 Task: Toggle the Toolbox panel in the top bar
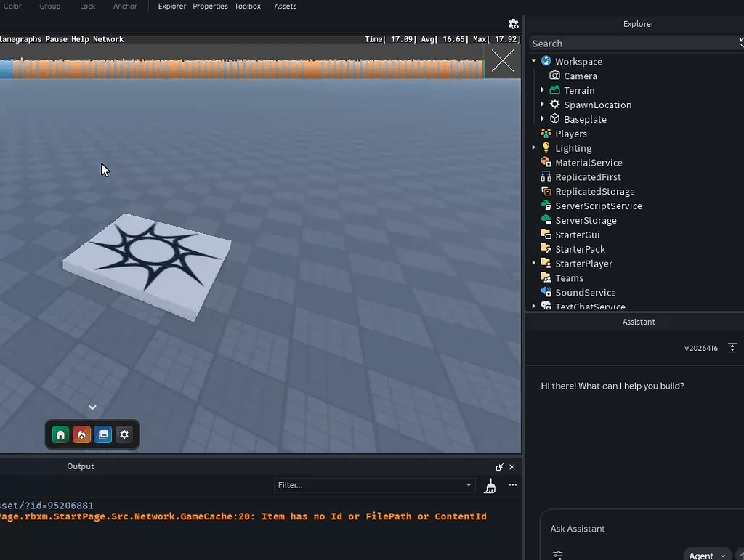pyautogui.click(x=247, y=6)
